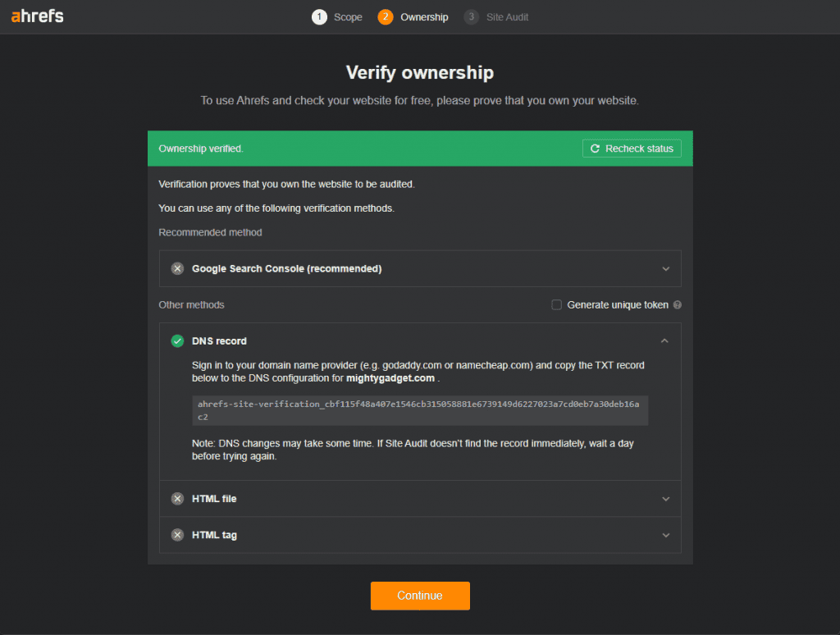Expand the Google Search Console method chevron
Viewport: 840px width, 635px height.
tap(665, 268)
